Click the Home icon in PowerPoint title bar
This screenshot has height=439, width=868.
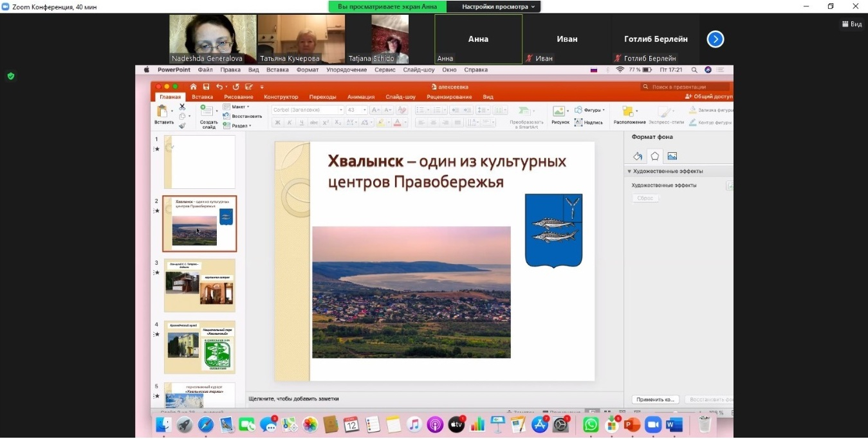coord(193,87)
